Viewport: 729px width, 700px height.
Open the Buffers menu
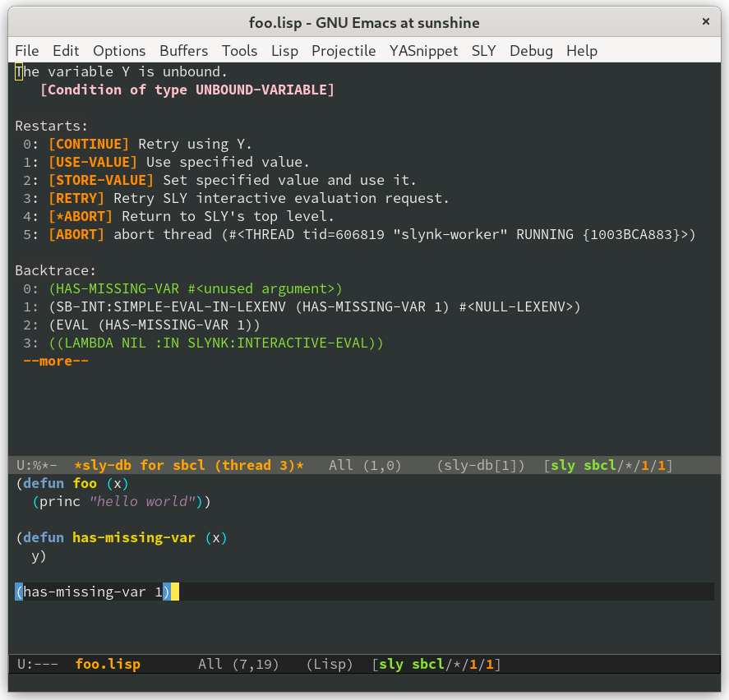183,51
